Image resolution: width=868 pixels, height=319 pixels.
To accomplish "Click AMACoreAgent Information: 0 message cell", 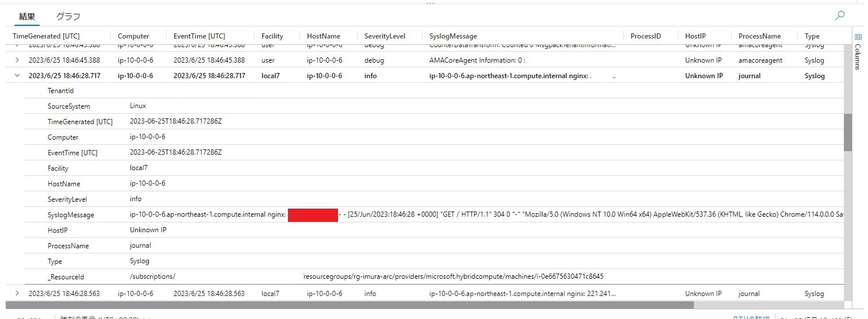I will [x=477, y=60].
